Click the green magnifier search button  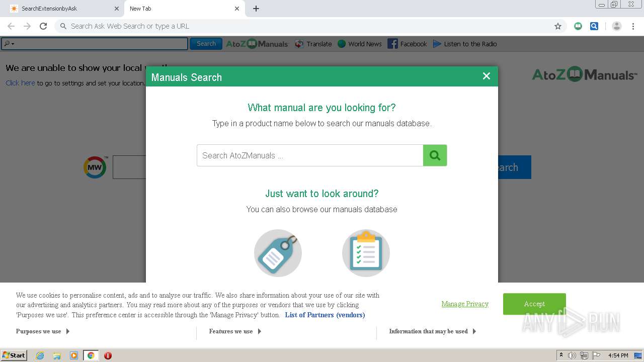(435, 155)
